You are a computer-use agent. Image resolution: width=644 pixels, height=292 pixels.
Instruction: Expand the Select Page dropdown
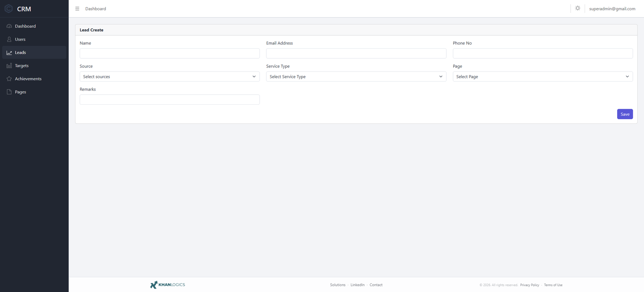coord(543,77)
